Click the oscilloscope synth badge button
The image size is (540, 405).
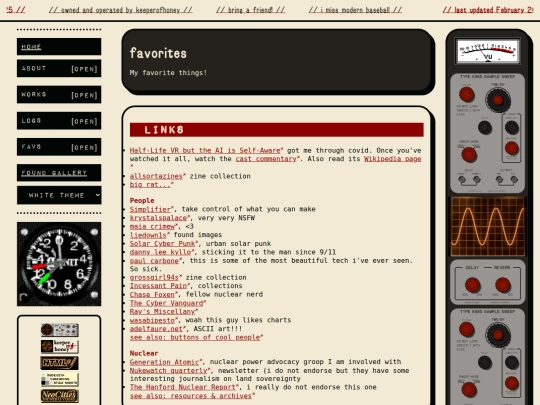[60, 330]
